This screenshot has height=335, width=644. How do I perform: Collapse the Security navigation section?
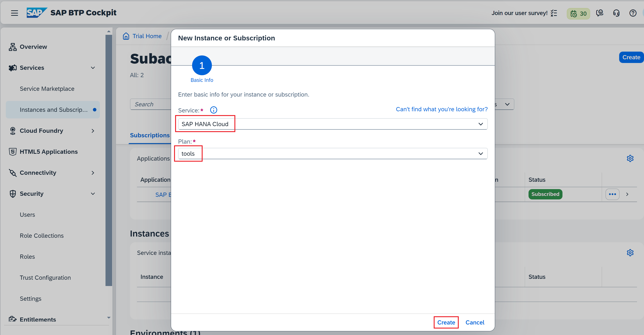pyautogui.click(x=93, y=194)
